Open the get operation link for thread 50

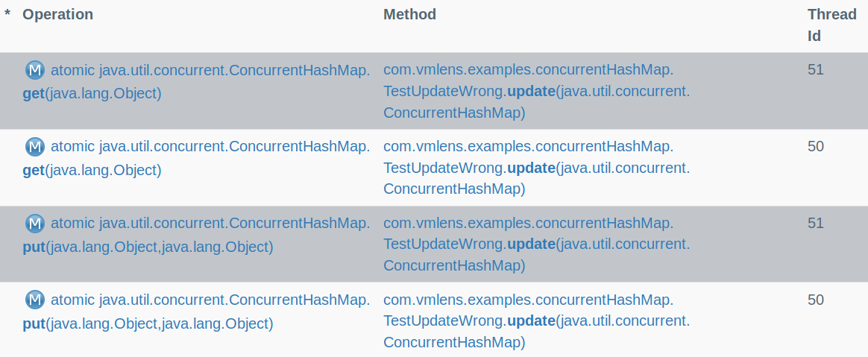[197, 158]
